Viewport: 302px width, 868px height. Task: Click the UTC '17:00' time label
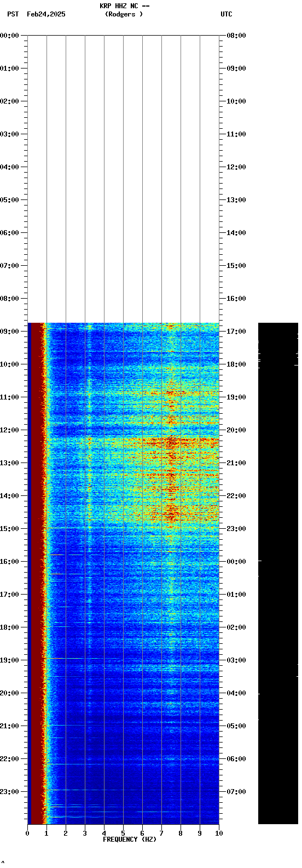(x=236, y=332)
